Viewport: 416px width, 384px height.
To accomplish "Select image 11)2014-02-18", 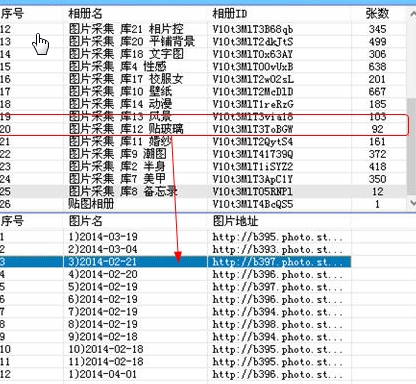I will click(106, 362).
